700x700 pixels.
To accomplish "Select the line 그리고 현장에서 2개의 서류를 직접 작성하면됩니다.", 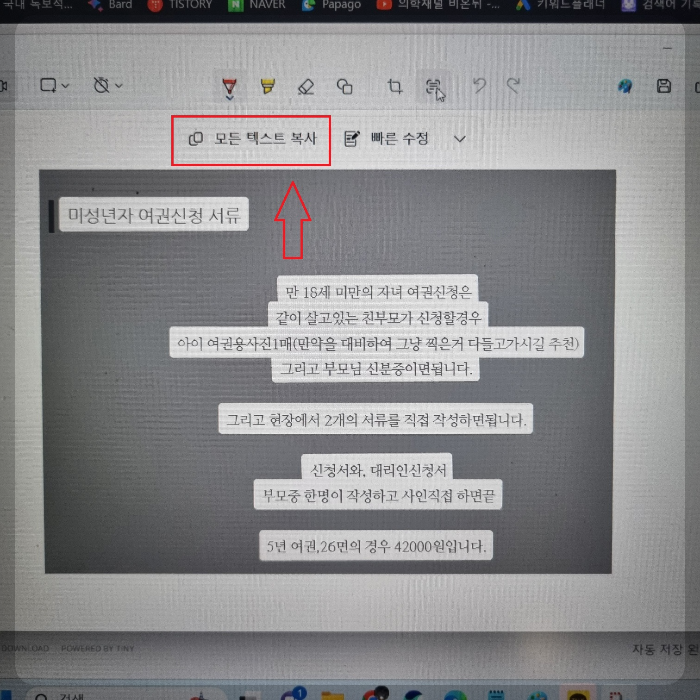I will point(376,420).
